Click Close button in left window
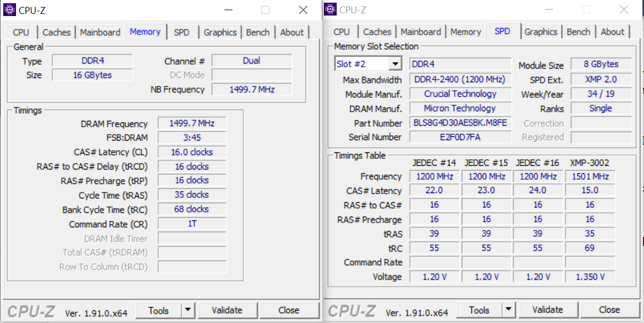The width and height of the screenshot is (644, 323). (x=289, y=310)
